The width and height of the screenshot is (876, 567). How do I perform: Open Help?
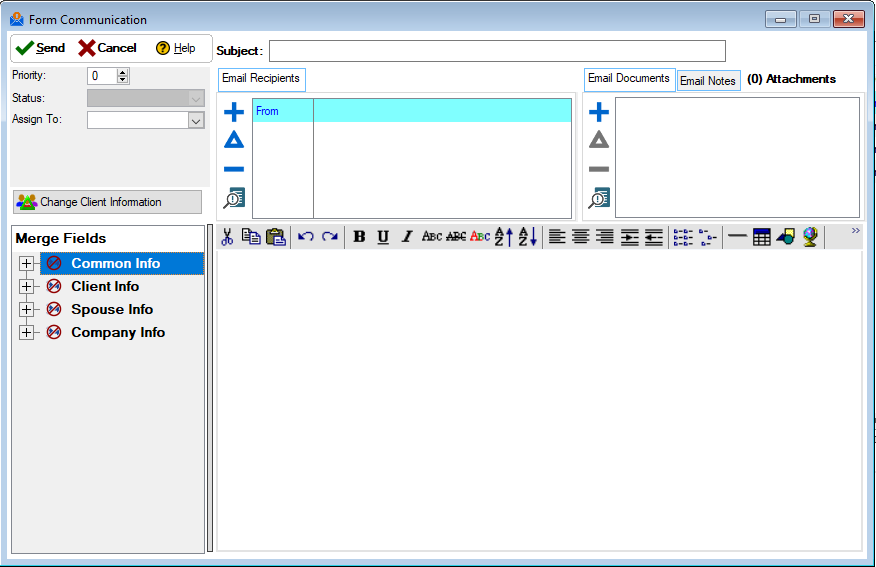click(x=175, y=49)
